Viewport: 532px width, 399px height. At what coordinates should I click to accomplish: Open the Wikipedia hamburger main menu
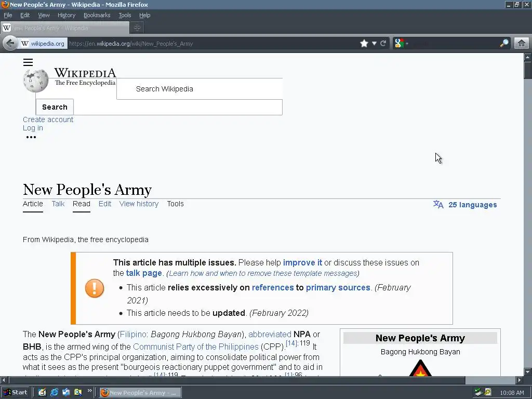28,62
